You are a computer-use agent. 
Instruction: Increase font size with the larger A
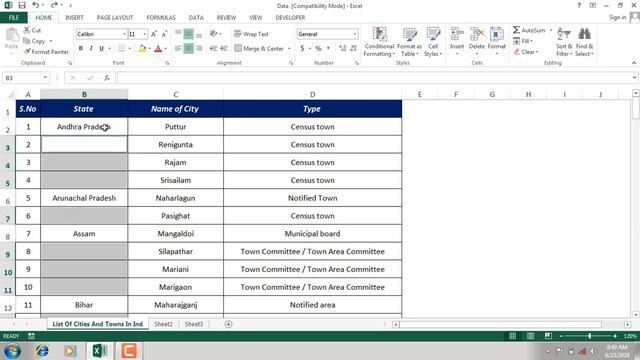[x=154, y=34]
